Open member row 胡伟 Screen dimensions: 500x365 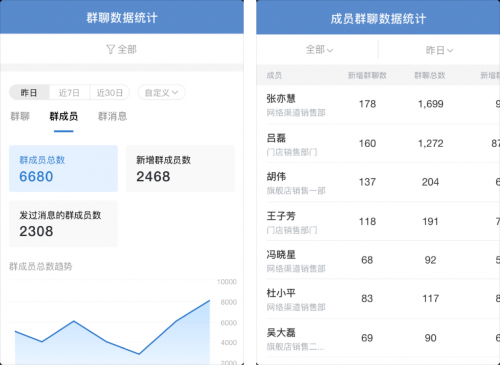378,182
